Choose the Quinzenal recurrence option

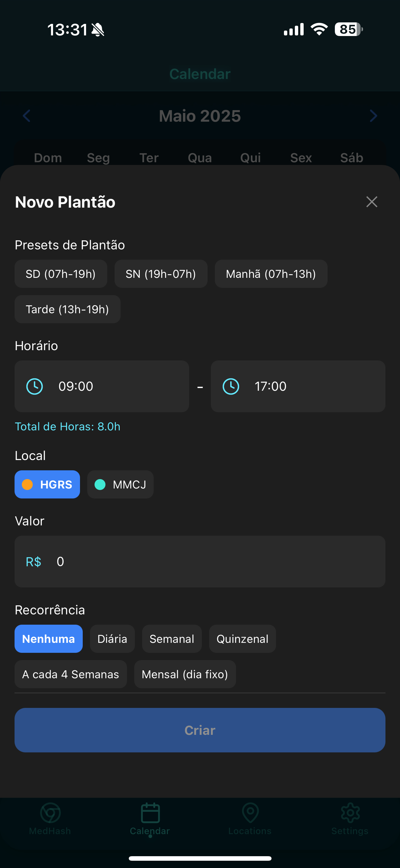click(x=242, y=639)
